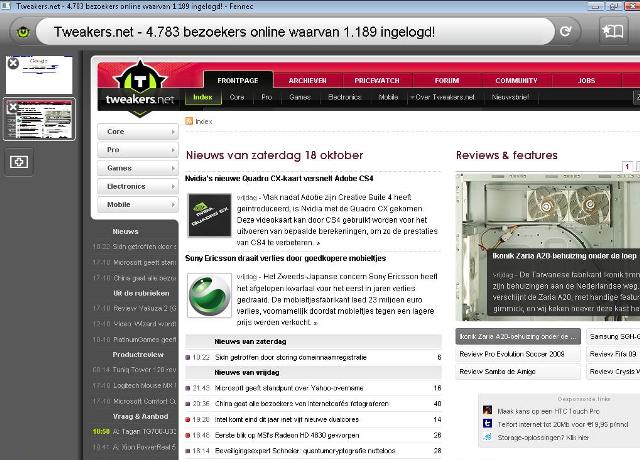Select the Games subnavigation item
Viewport: 640px width, 460px height.
300,97
